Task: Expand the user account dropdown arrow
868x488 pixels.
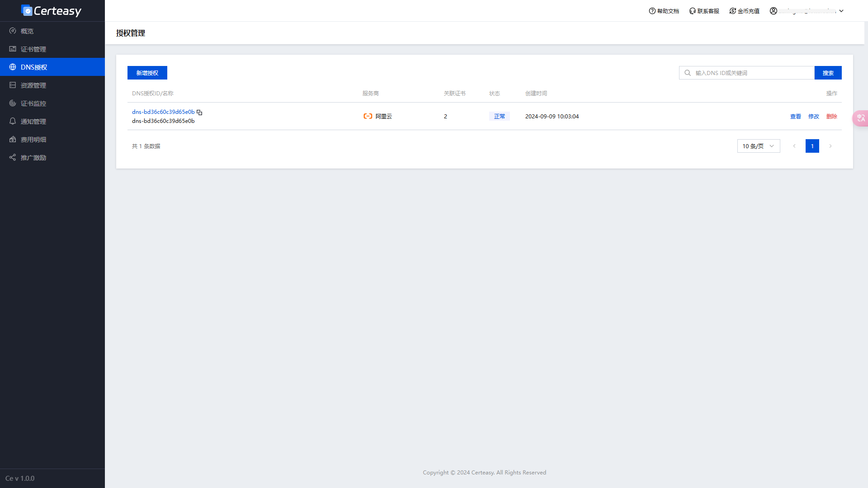Action: click(841, 11)
